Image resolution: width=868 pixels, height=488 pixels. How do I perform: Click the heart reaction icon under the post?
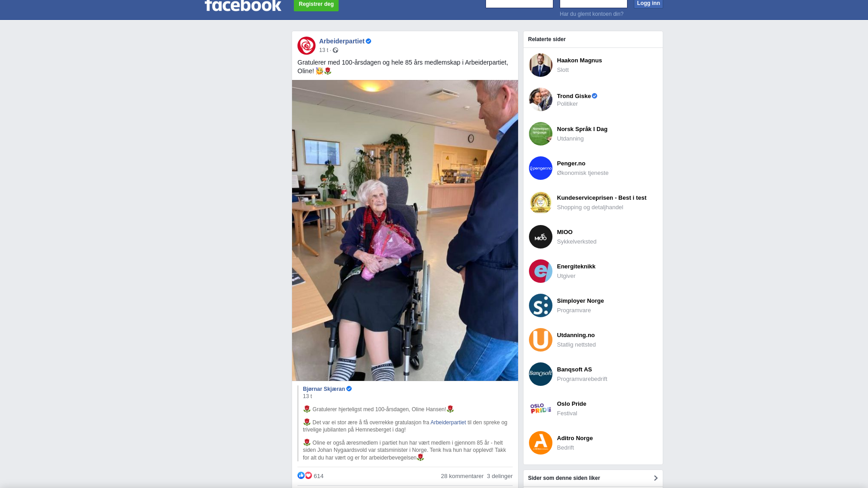pyautogui.click(x=308, y=475)
